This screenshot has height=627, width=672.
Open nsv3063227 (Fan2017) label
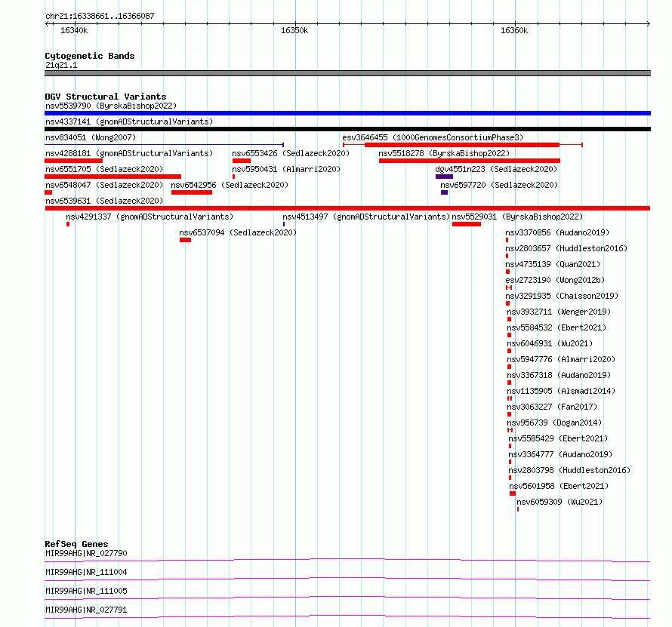552,407
